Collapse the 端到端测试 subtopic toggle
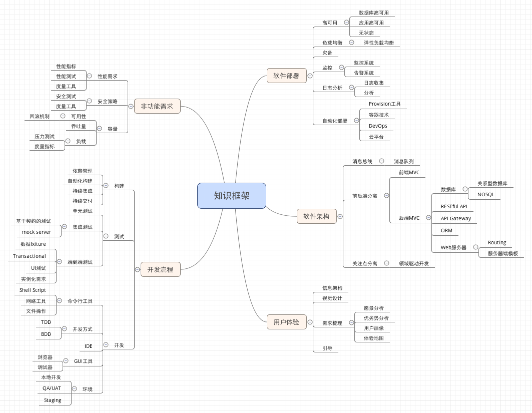This screenshot has width=532, height=413. pos(60,262)
